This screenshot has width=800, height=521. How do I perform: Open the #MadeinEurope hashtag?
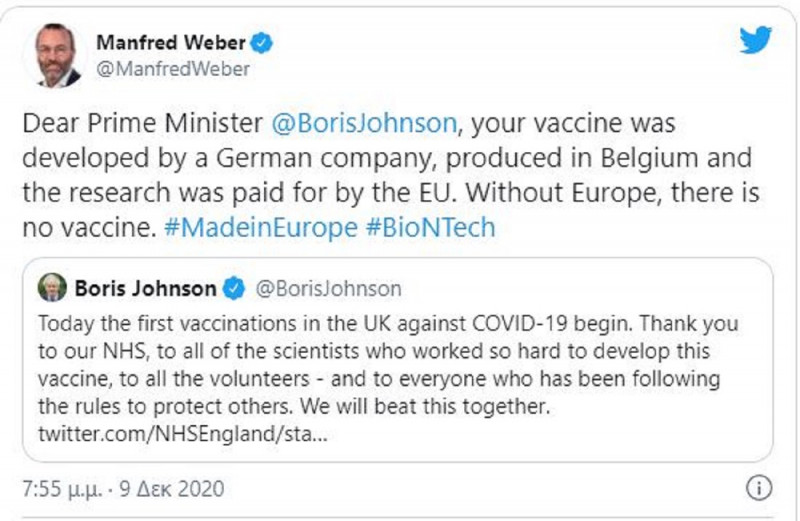point(259,227)
